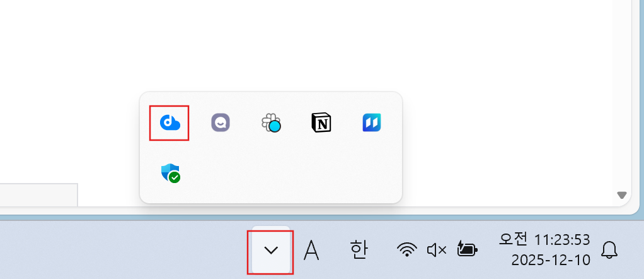Click the muted speaker volume icon
Viewport: 644px width, 279px height.
pyautogui.click(x=437, y=250)
